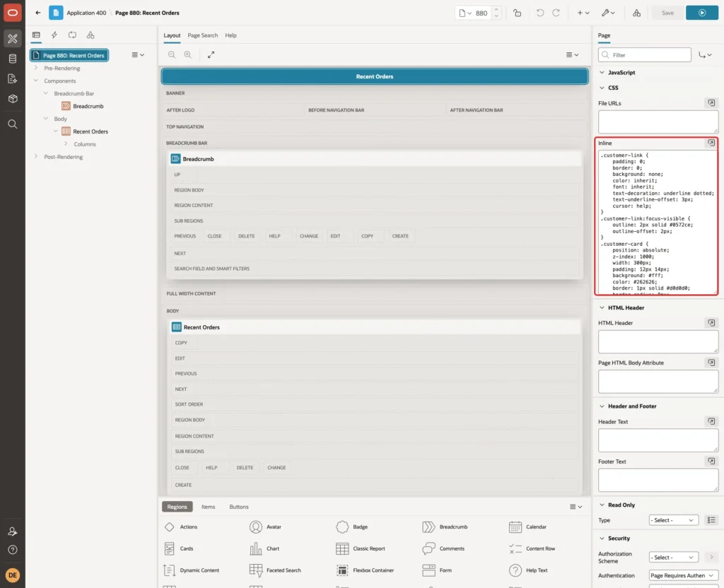
Task: Select the Buttons gallery tab
Action: tap(239, 507)
